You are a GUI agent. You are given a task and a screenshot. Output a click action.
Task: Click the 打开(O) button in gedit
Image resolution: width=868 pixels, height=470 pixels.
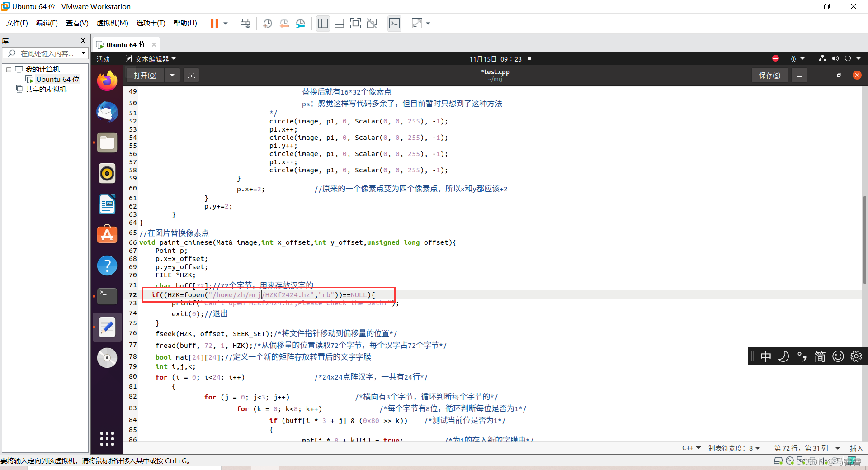[145, 76]
